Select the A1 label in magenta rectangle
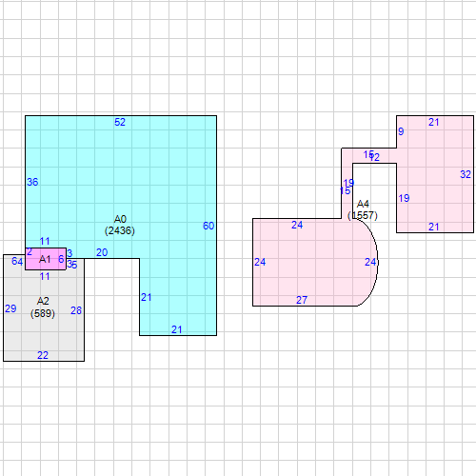Viewport: 476px width, 476px height. (x=45, y=259)
